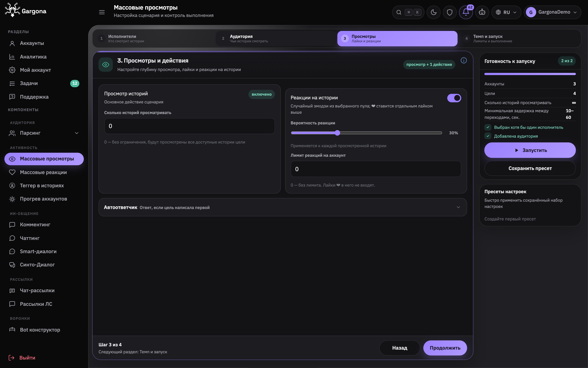Screen dimensions: 588x368
Task: Open Задачи with 12 badge
Action: click(x=44, y=83)
